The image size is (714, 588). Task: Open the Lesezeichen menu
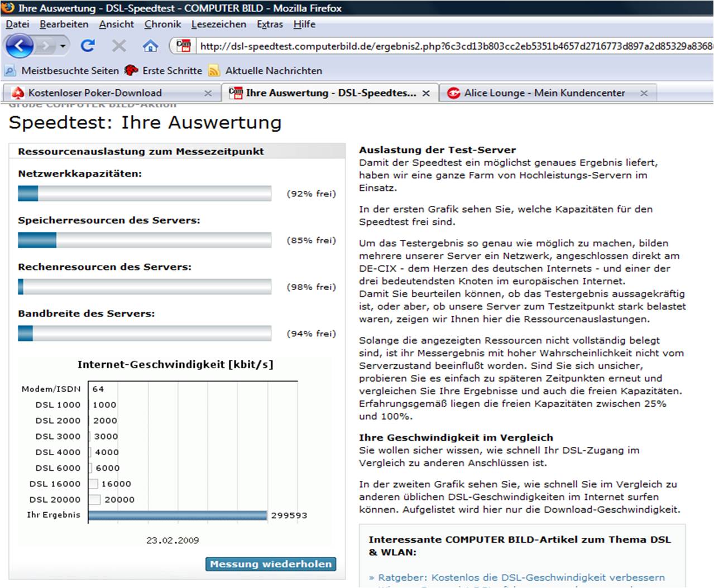[219, 24]
